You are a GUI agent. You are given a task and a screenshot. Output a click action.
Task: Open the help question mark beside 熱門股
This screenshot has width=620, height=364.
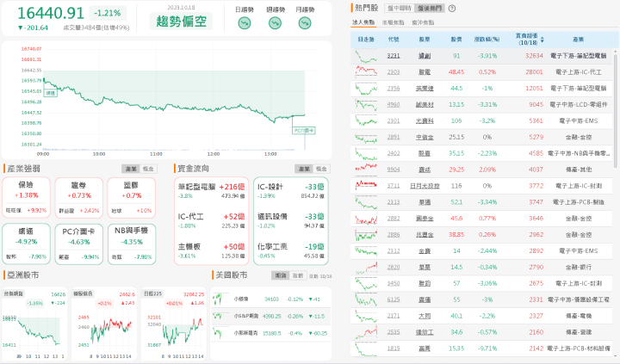[451, 8]
